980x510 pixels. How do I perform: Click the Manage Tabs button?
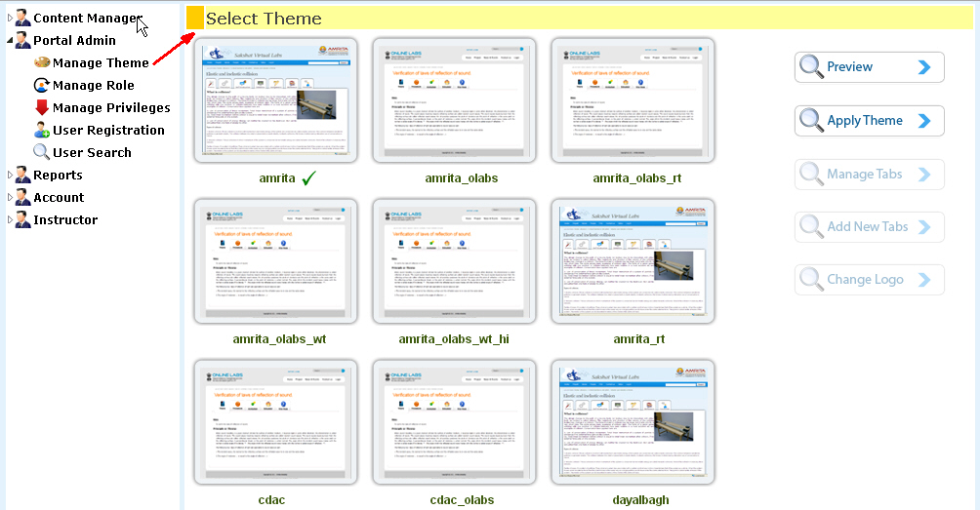tap(870, 175)
